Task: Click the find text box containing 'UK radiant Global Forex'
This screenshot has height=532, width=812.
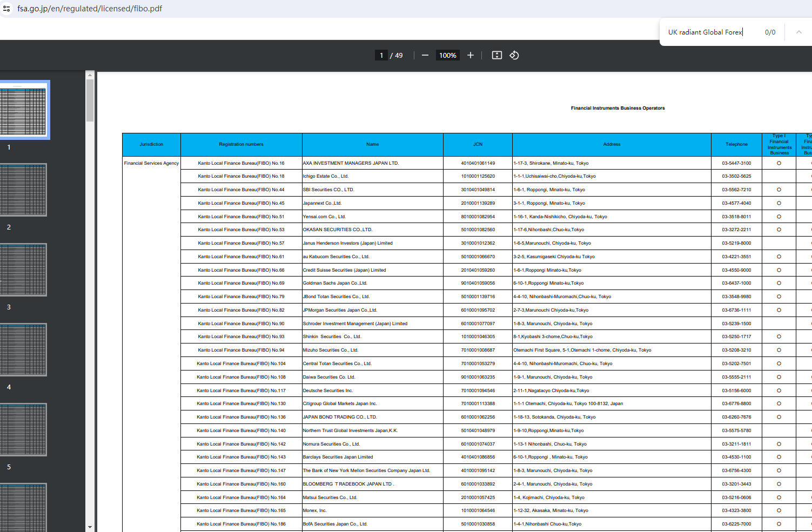Action: (705, 32)
